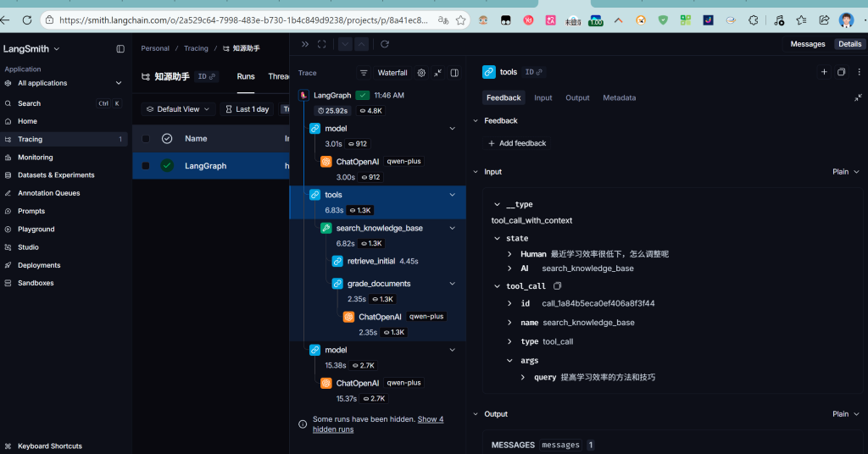The width and height of the screenshot is (868, 454).
Task: Reload the browser page
Action: (x=26, y=20)
